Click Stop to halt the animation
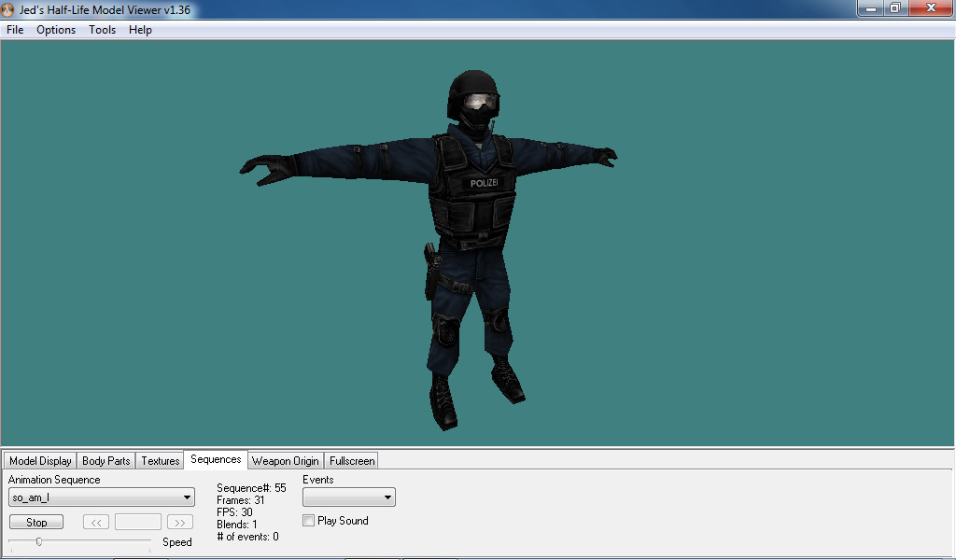Screen dimensions: 956x560 point(35,522)
